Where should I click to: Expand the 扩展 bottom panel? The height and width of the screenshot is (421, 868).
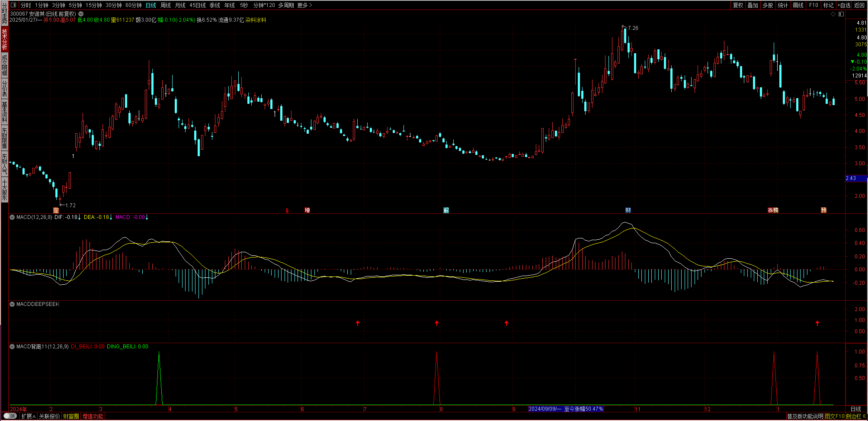(x=28, y=416)
